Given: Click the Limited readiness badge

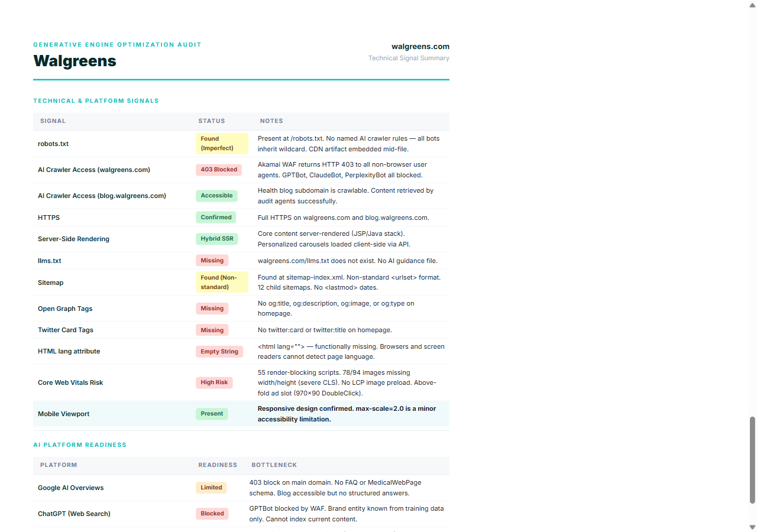Looking at the screenshot, I should (x=211, y=488).
